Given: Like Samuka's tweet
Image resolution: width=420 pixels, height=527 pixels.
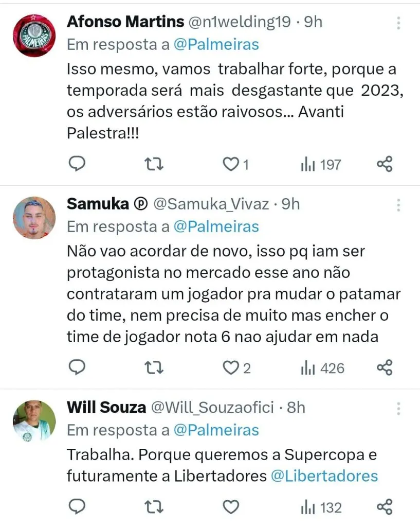Looking at the screenshot, I should click(231, 368).
